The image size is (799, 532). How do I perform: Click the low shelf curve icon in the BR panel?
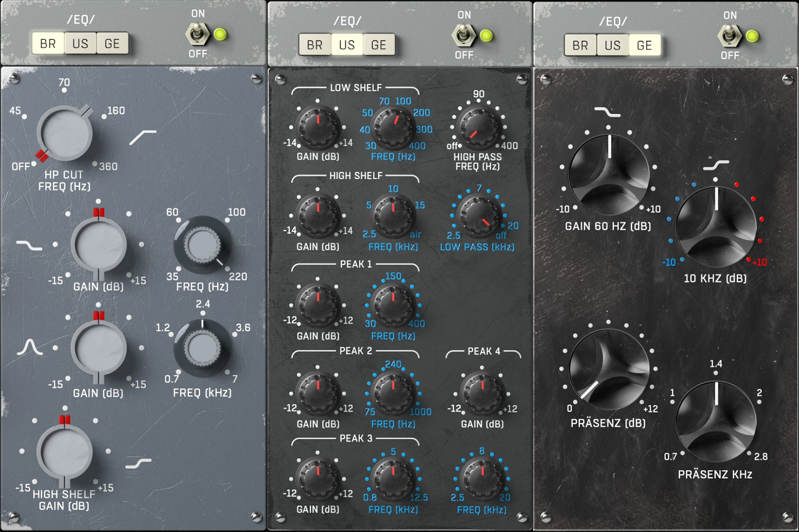pos(29,245)
